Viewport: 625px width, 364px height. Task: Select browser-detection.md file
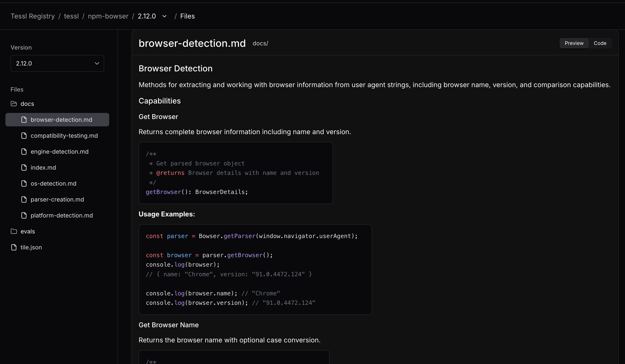pyautogui.click(x=57, y=120)
